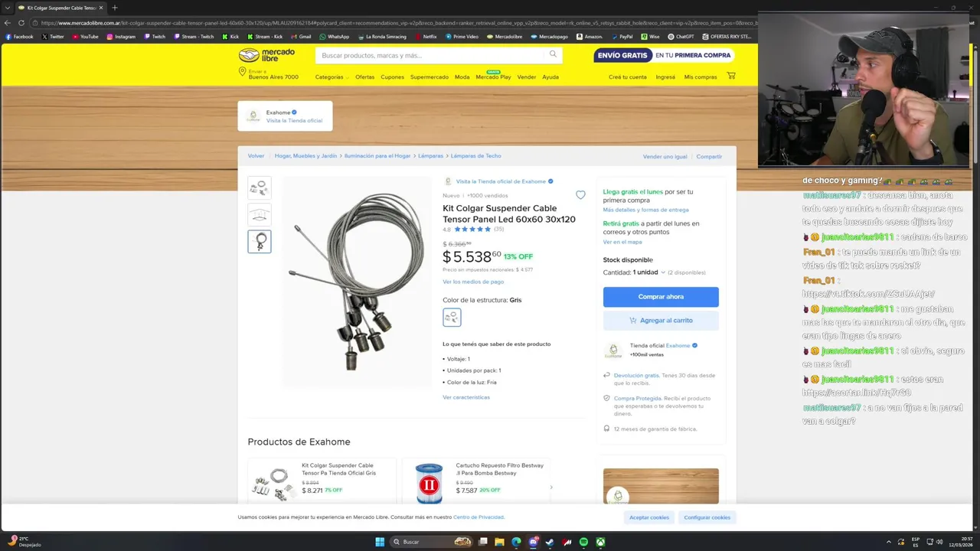The image size is (980, 551).
Task: Open the WhatsApp bookmark
Action: coord(334,36)
